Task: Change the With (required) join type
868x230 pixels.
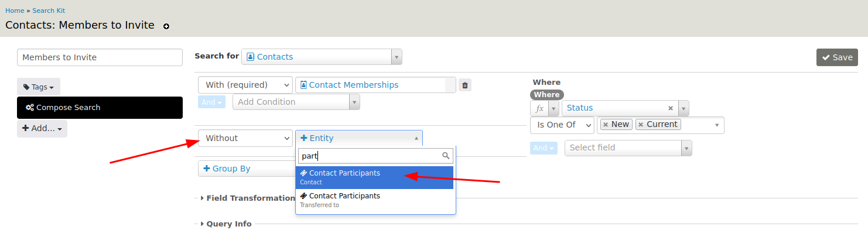Action: click(245, 85)
